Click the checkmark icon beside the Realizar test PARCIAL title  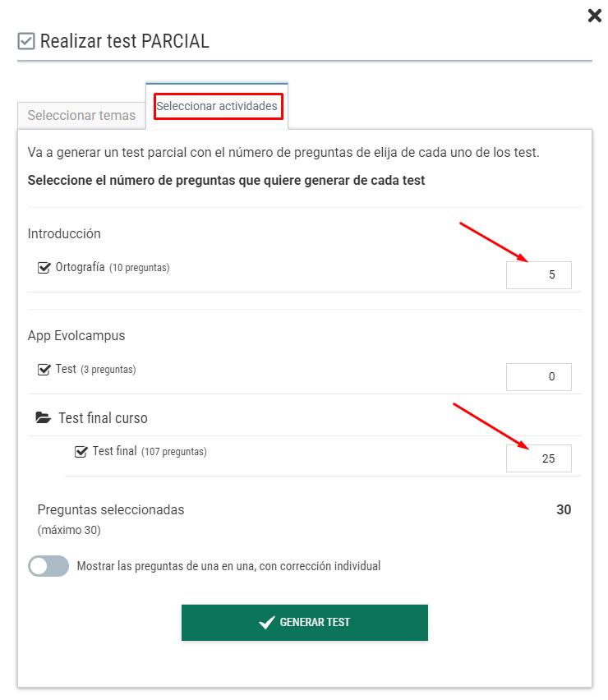(26, 41)
